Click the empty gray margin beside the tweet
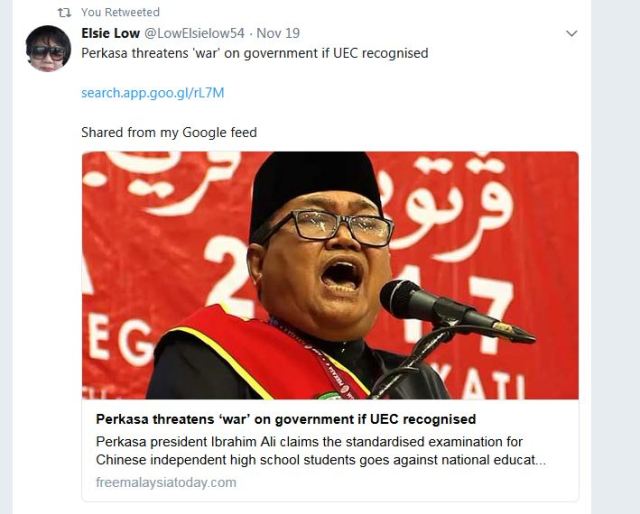This screenshot has width=640, height=514. point(616,257)
